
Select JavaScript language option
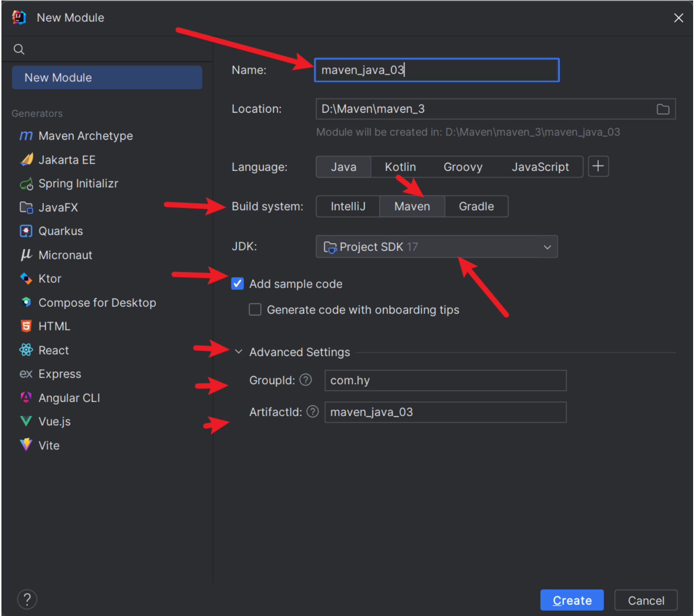click(x=540, y=167)
